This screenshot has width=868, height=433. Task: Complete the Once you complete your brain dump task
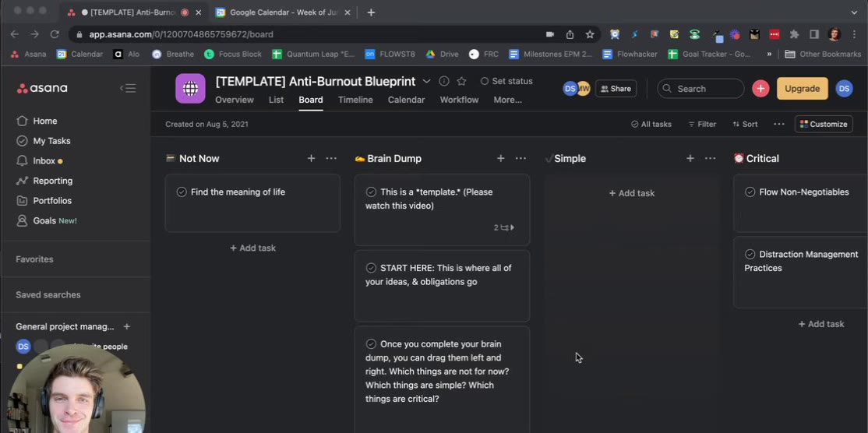(x=371, y=344)
